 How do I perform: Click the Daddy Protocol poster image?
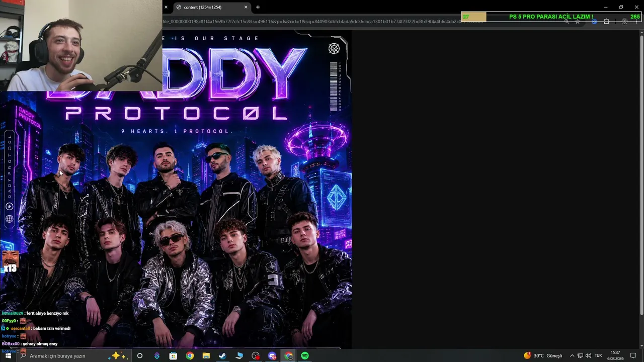tap(176, 189)
